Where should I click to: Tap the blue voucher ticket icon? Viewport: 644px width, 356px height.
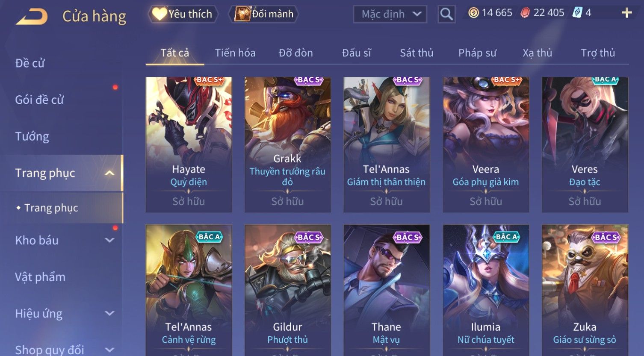(577, 13)
